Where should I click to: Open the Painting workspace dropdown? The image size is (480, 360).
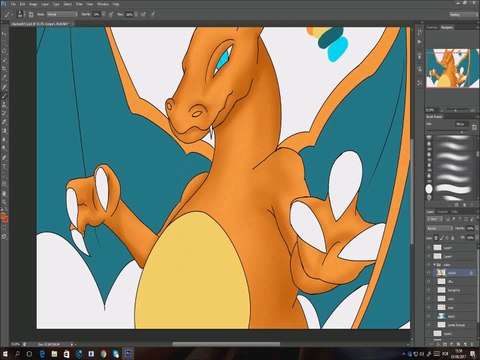coord(463,15)
